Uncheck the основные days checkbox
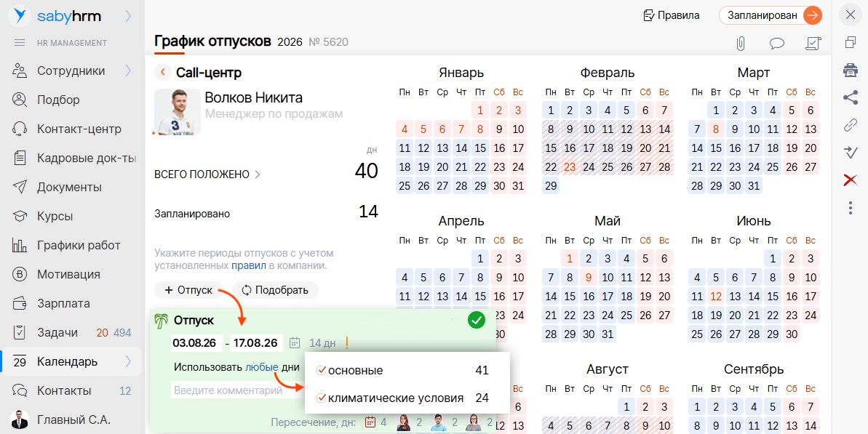 (321, 370)
